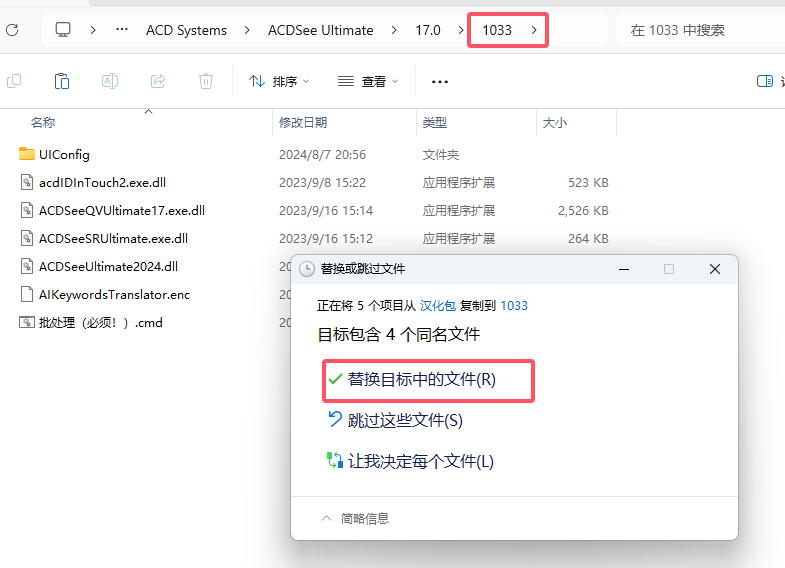
Task: Navigate to ACD Systems breadcrumb
Action: point(186,31)
